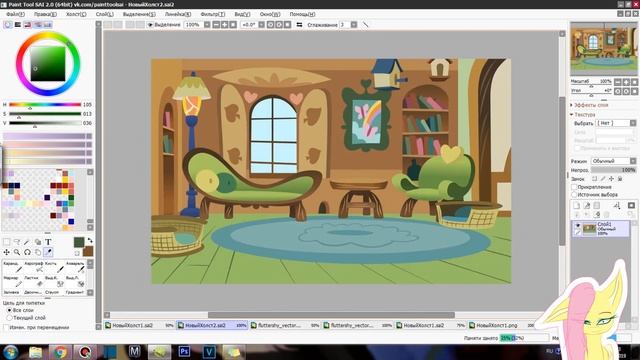Select the lasso selection tool
Image resolution: width=640 pixels, height=360 pixels.
pyautogui.click(x=17, y=242)
